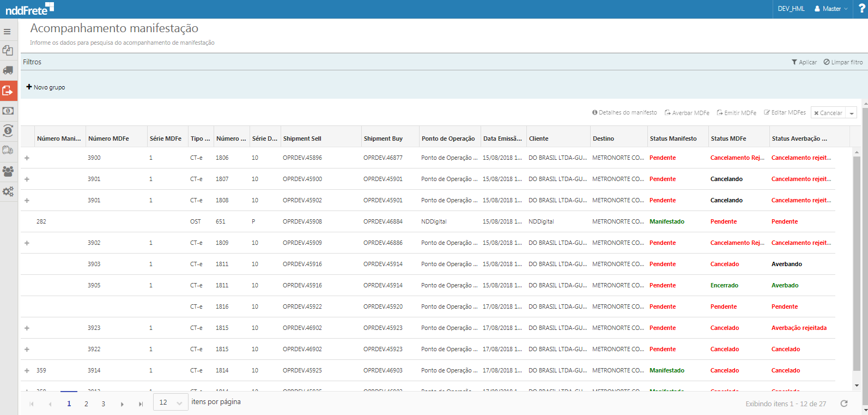Open the hamburger menu in sidebar
The height and width of the screenshot is (415, 868).
pyautogui.click(x=7, y=32)
